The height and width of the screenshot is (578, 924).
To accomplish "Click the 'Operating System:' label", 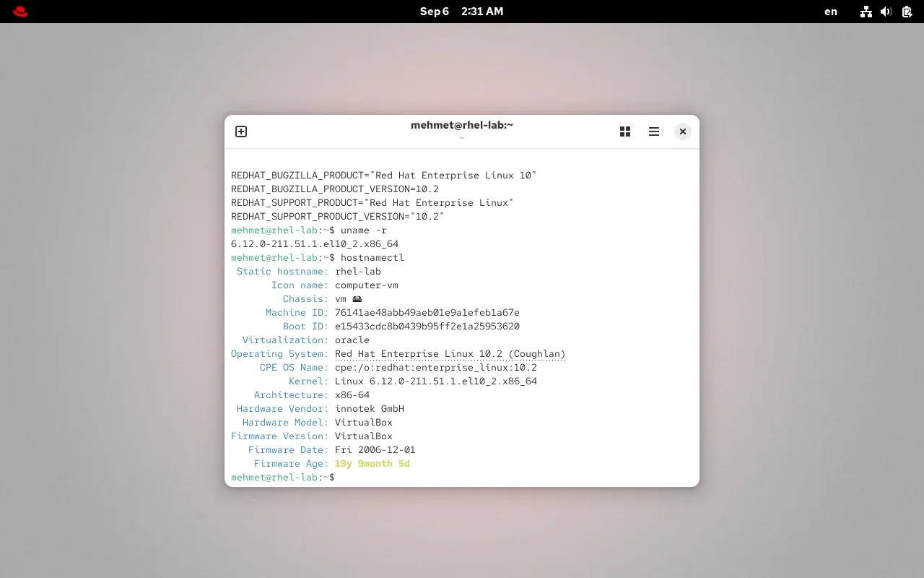I will tap(280, 354).
